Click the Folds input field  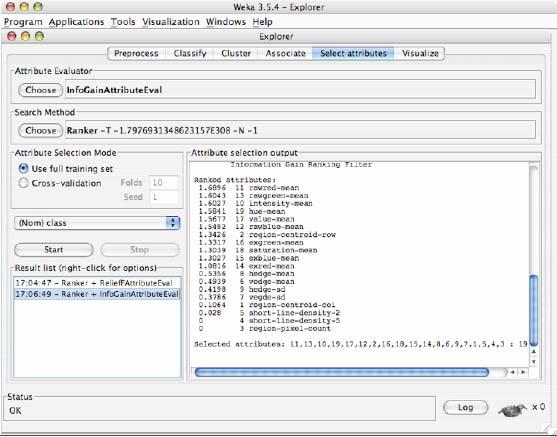click(164, 183)
